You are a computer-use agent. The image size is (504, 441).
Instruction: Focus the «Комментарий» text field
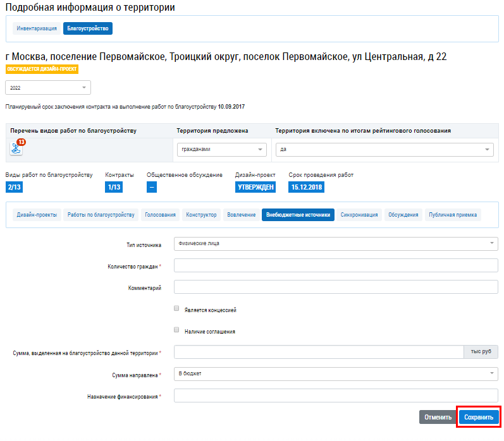coord(335,287)
